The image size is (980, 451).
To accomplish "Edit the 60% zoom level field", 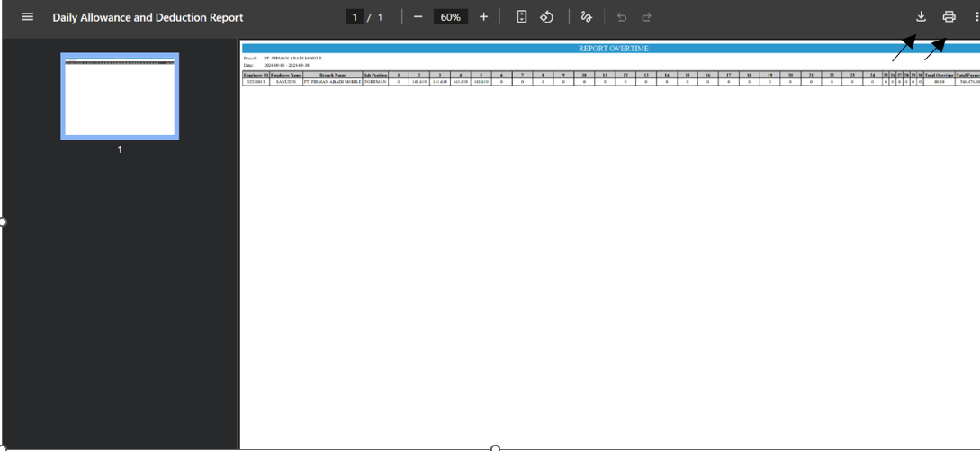I will coord(451,17).
